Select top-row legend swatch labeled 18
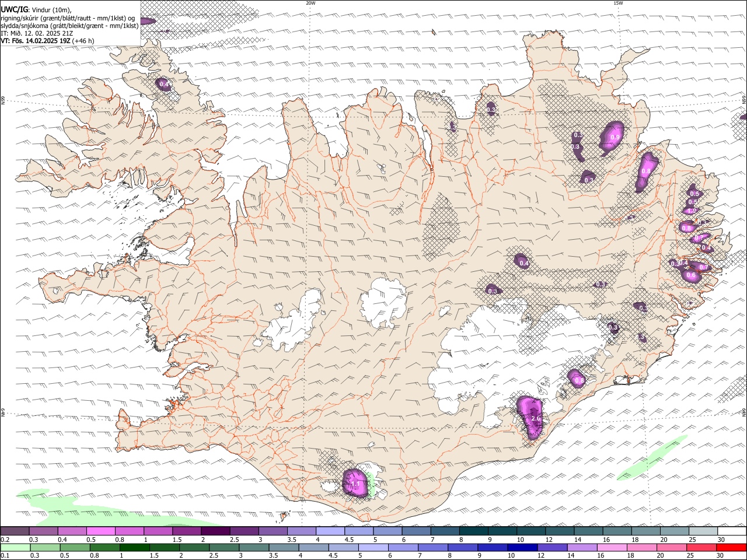Image resolution: width=747 pixels, height=560 pixels. click(x=645, y=531)
